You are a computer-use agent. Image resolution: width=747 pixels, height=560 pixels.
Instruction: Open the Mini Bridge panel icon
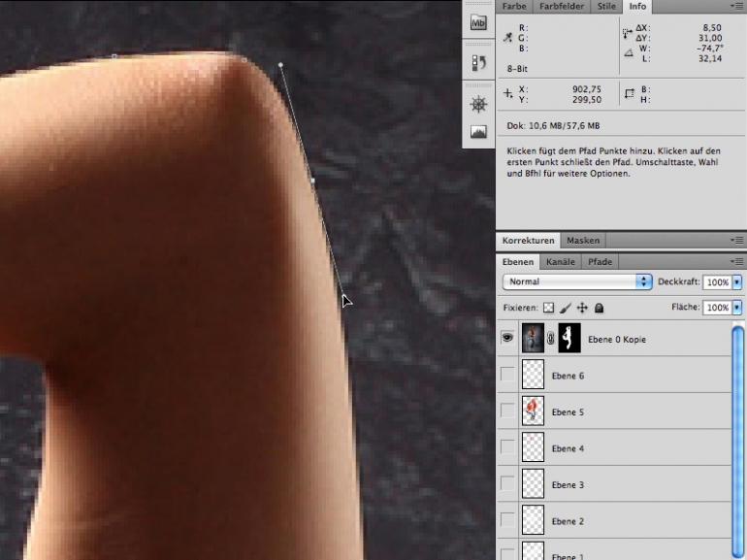point(478,22)
